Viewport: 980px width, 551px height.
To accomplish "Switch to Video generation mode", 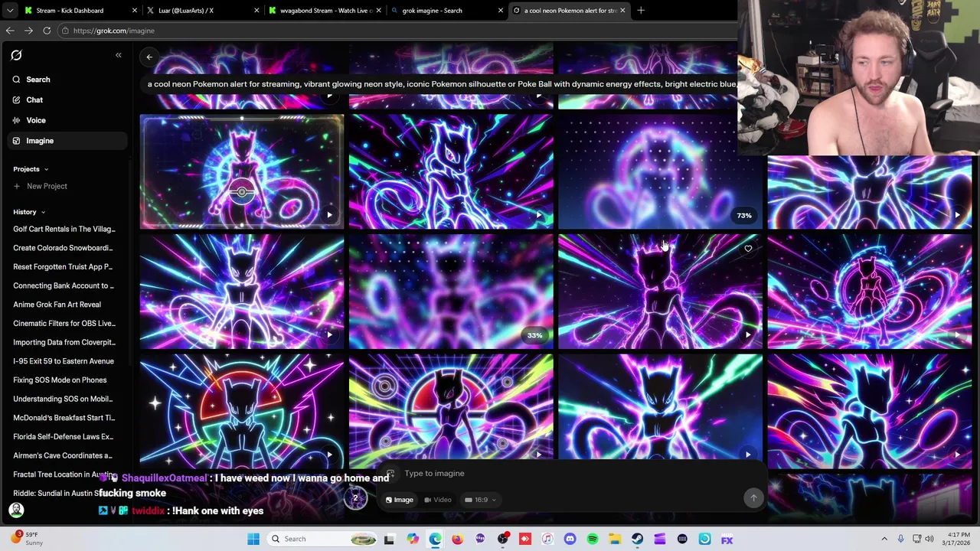I will (x=438, y=500).
